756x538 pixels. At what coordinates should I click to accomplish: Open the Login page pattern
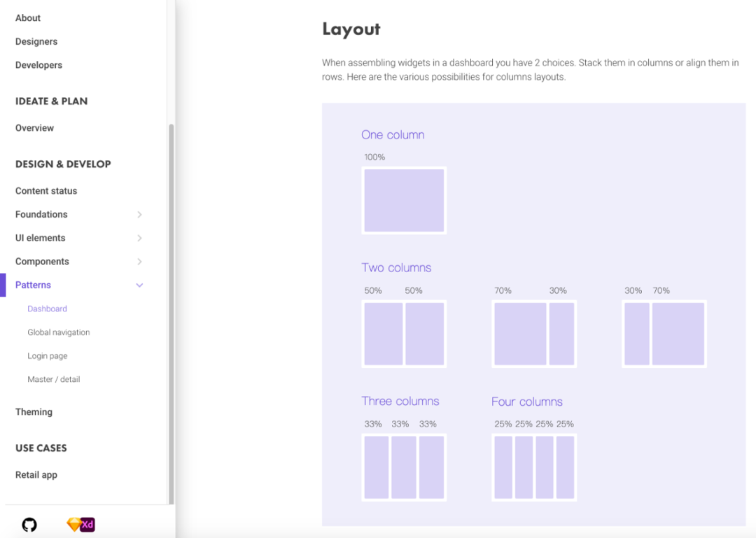(x=48, y=356)
